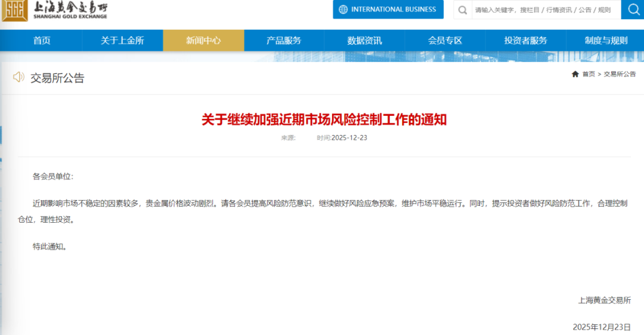
Task: Click the globe icon beside International Business
Action: pyautogui.click(x=343, y=10)
